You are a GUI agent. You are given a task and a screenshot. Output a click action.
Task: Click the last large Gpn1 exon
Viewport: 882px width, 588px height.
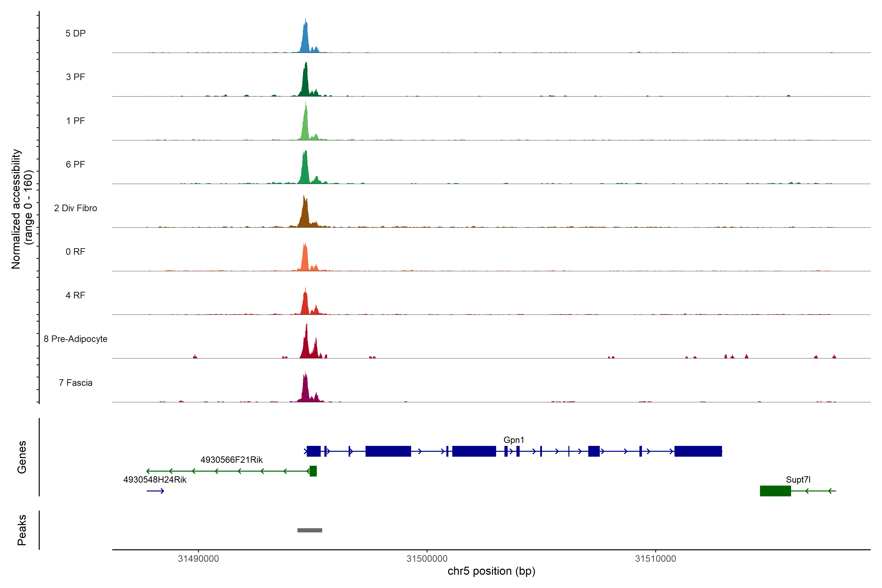point(698,451)
